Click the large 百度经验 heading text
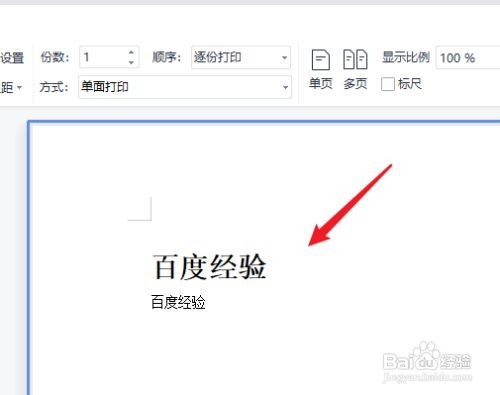The width and height of the screenshot is (500, 395). click(x=209, y=267)
